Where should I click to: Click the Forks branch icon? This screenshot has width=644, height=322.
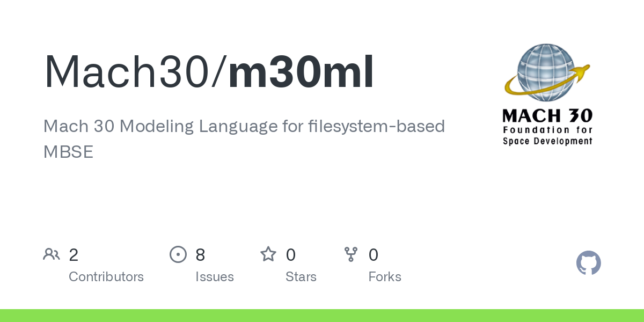point(351,254)
